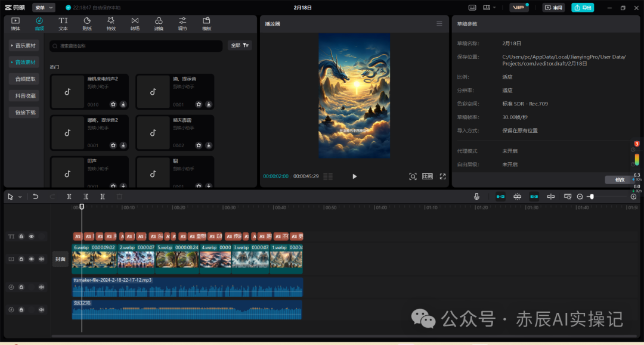The width and height of the screenshot is (644, 345).
Task: Favorite the 滴,提示音 sound effect
Action: 199,104
